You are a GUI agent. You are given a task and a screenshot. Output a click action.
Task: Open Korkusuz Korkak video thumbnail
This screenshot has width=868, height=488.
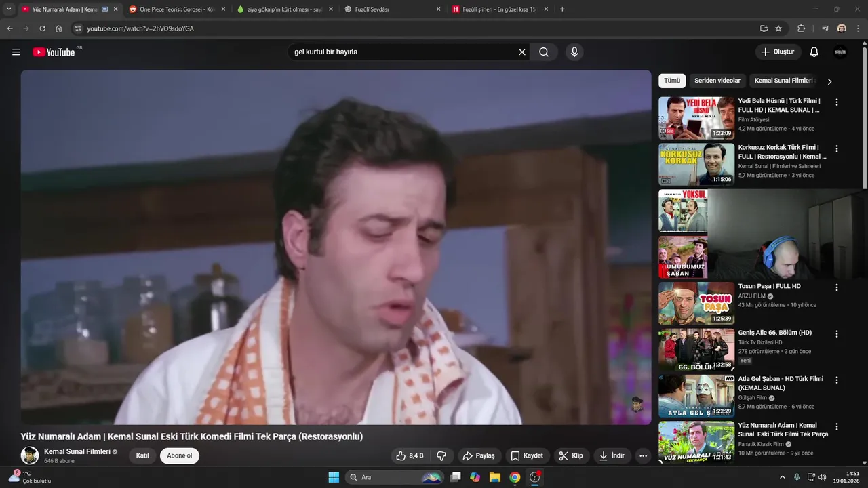[x=696, y=164]
